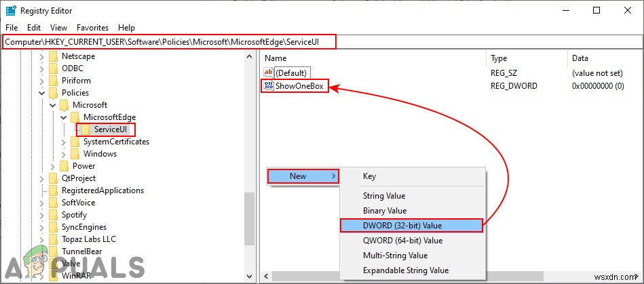644x284 pixels.
Task: Click the Policies folder icon
Action: tap(54, 93)
